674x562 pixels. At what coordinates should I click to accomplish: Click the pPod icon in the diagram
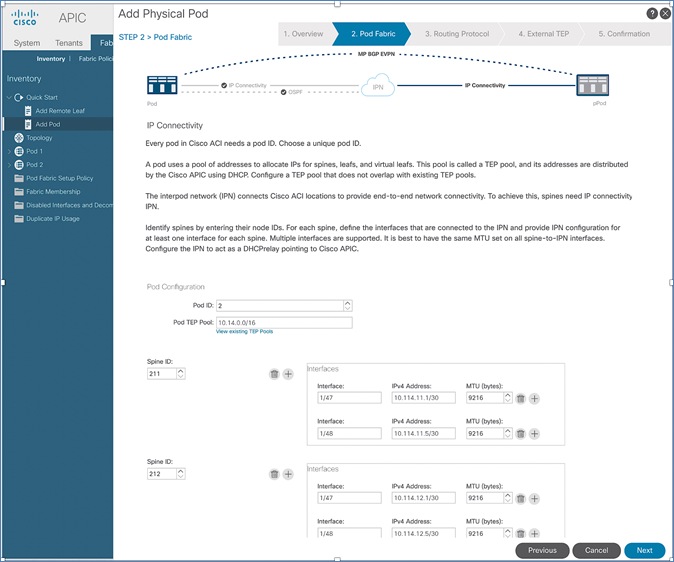click(x=592, y=85)
